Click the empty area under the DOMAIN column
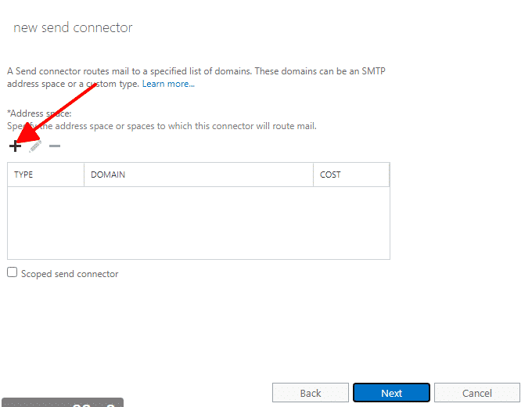Screen dimensions: 532x407 pyautogui.click(x=198, y=222)
